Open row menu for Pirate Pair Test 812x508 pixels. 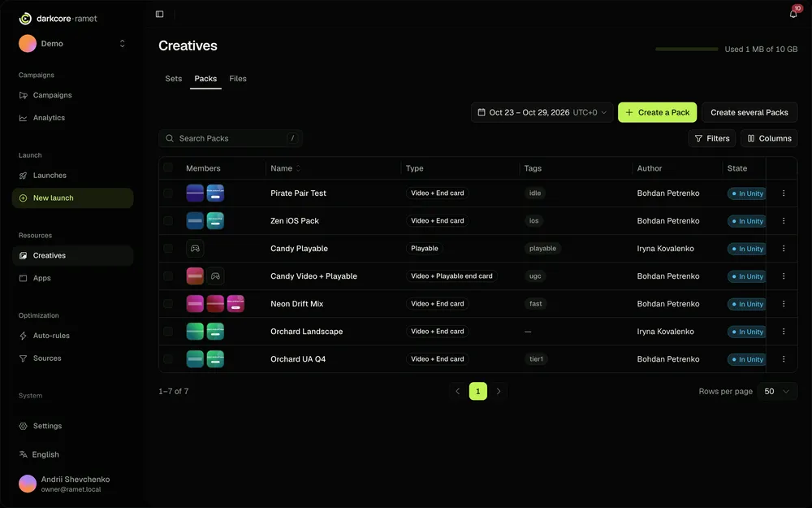(x=784, y=193)
